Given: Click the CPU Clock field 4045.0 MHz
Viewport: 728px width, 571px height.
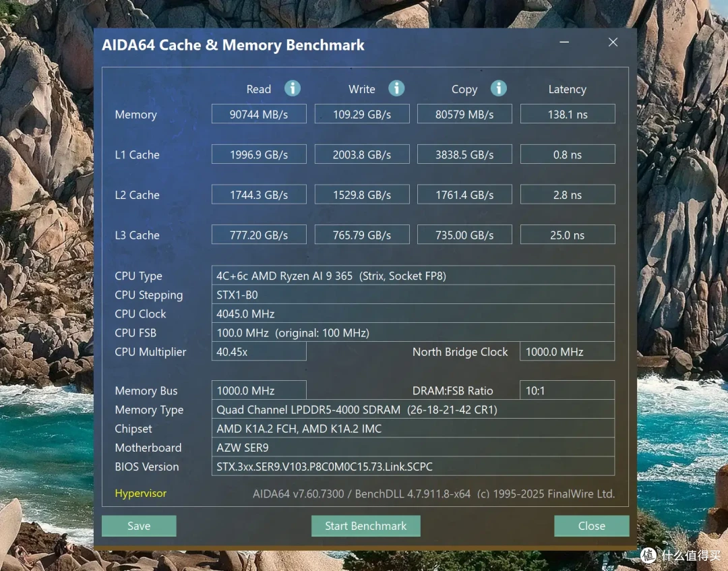Looking at the screenshot, I should 413,314.
